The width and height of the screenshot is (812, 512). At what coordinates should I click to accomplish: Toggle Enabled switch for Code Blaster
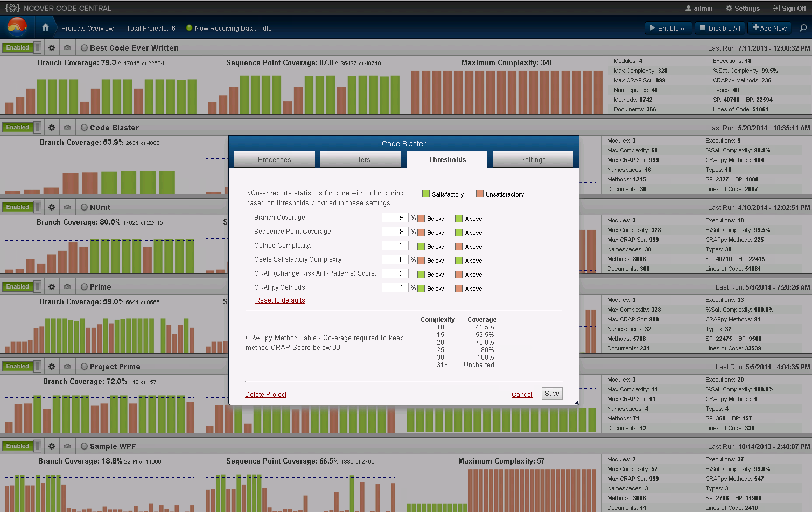point(22,128)
